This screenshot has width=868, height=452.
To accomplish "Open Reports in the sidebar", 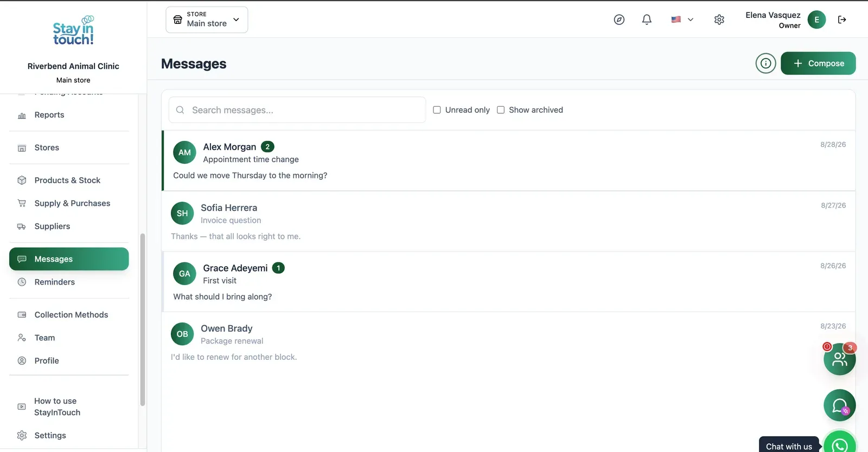I will tap(69, 115).
